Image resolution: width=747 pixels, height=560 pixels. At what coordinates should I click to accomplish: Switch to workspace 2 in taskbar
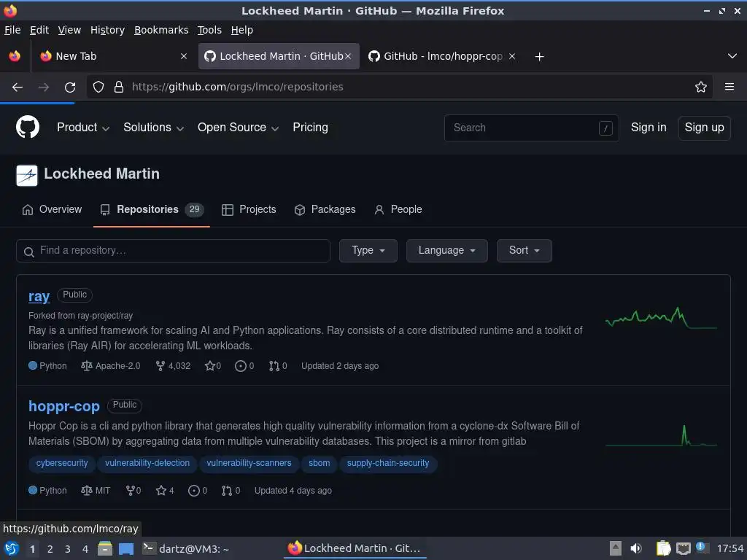tap(50, 549)
